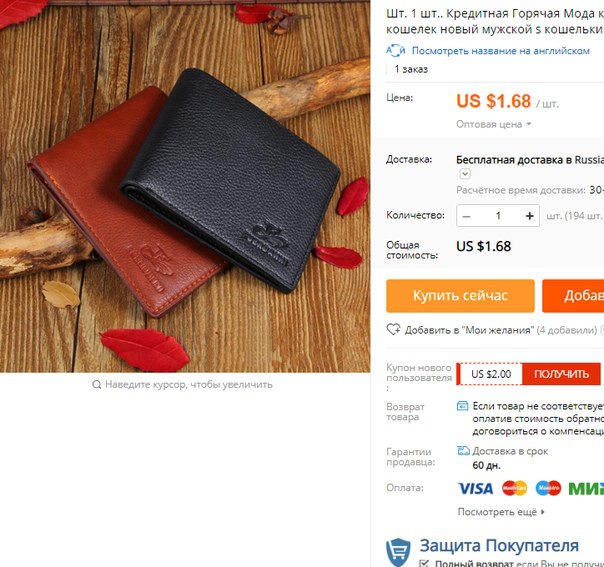Click the magnifier icon below the product image
Screen dimensions: 604x567
coord(96,384)
